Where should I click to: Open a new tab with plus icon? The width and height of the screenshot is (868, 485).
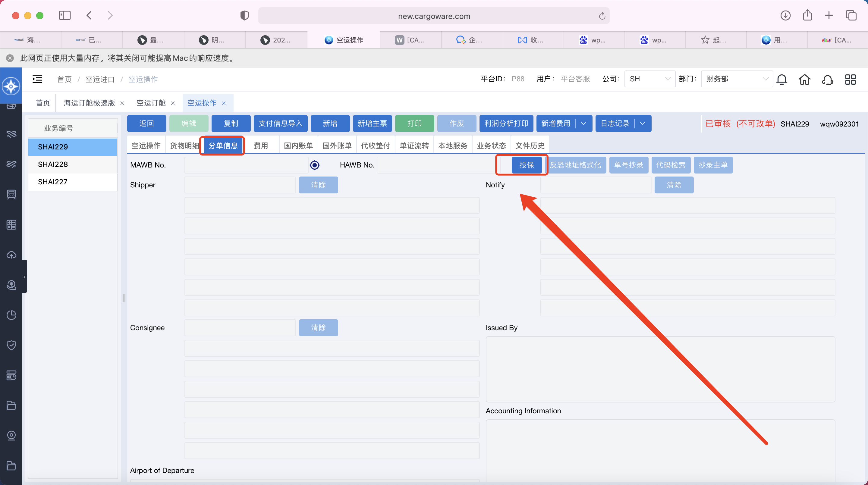829,15
